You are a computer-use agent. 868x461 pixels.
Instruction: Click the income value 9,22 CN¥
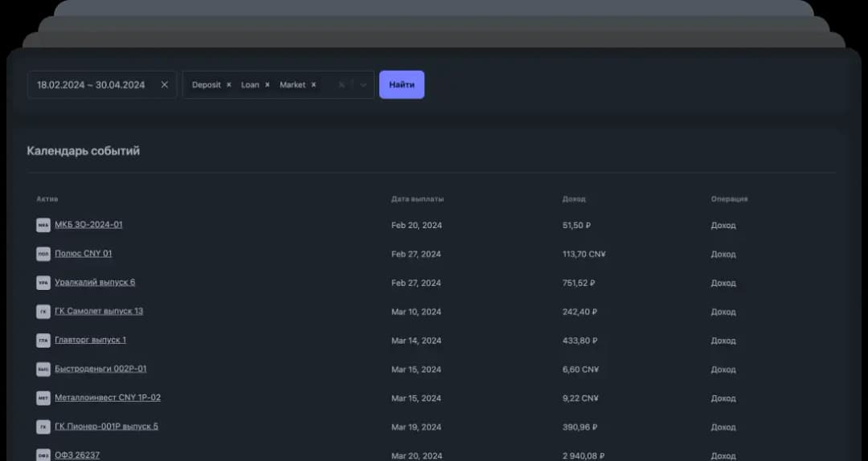[x=580, y=398]
